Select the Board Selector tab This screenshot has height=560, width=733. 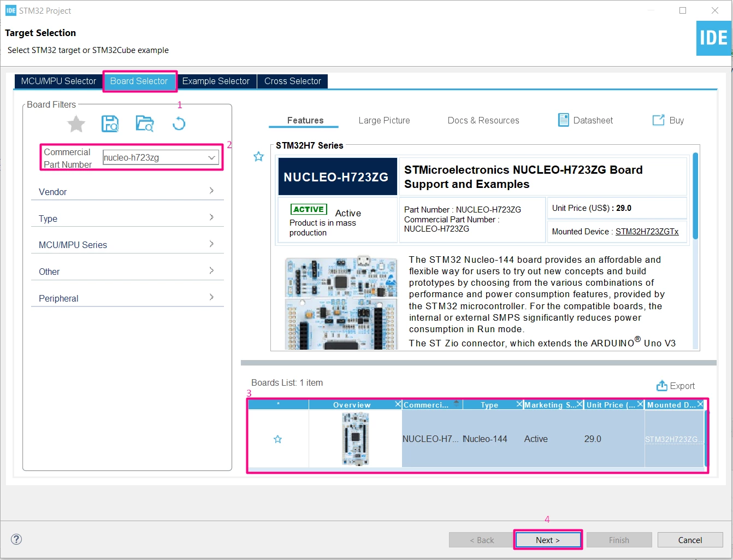pyautogui.click(x=139, y=81)
